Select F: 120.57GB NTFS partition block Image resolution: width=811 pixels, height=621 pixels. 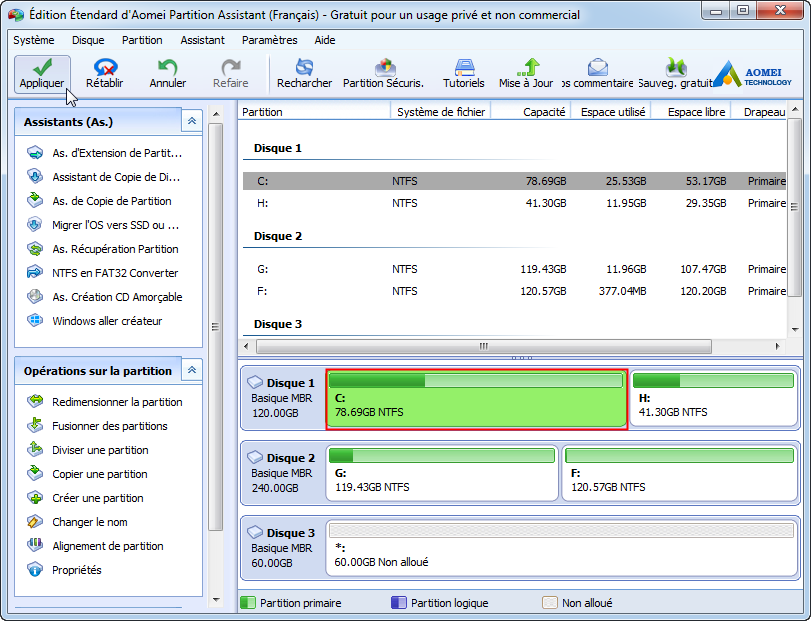[679, 473]
